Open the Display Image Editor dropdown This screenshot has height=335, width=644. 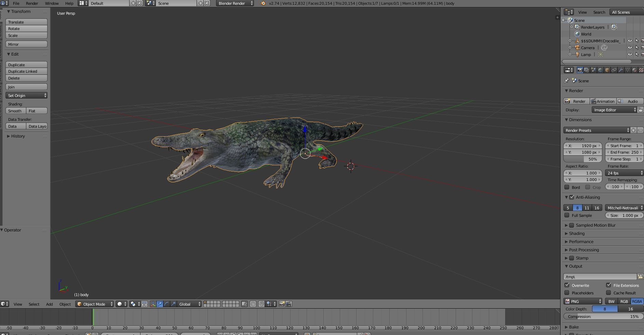click(614, 110)
